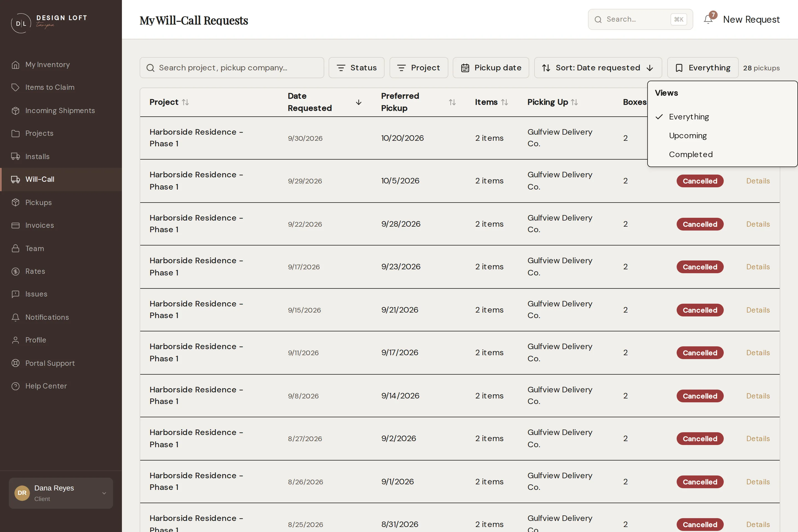Go to Will-Call in sidebar
The width and height of the screenshot is (798, 532).
(61, 179)
